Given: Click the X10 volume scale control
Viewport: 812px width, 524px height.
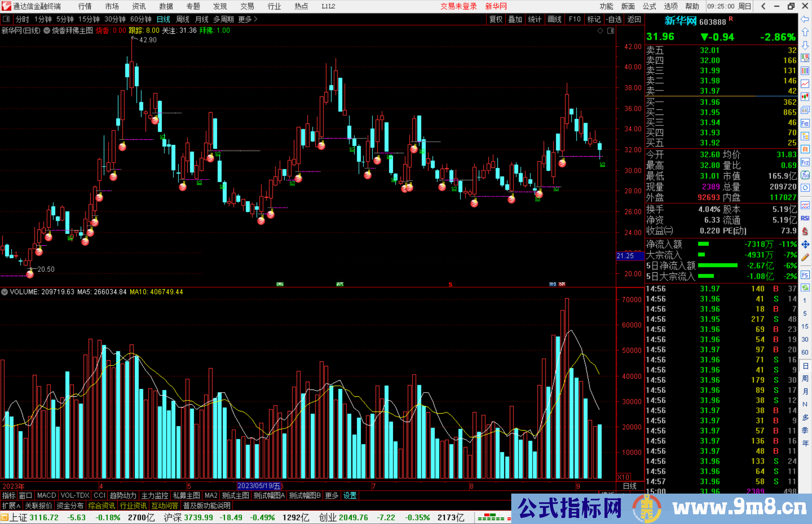Looking at the screenshot, I should (623, 477).
